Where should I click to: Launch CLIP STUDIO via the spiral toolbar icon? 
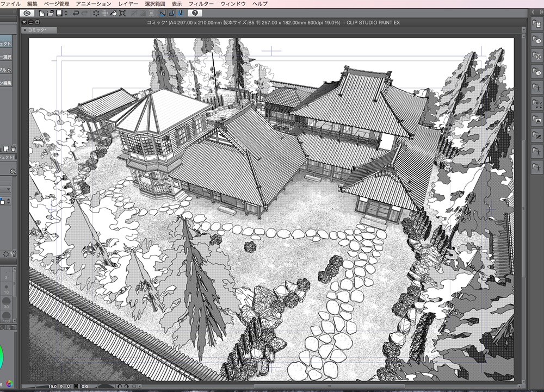click(28, 14)
